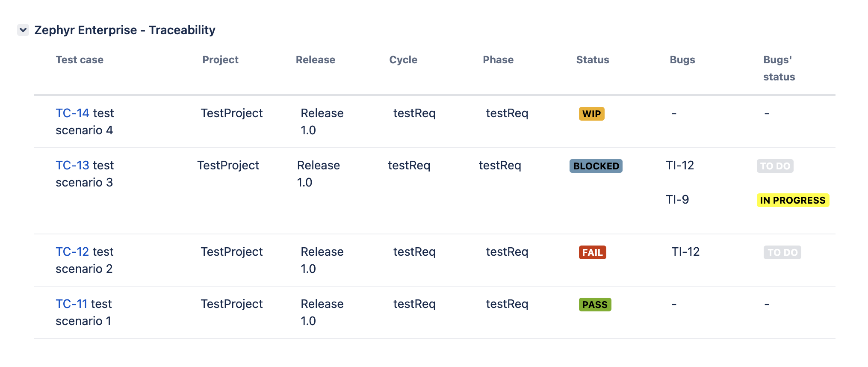Click the Release column header
The height and width of the screenshot is (367, 868).
315,60
